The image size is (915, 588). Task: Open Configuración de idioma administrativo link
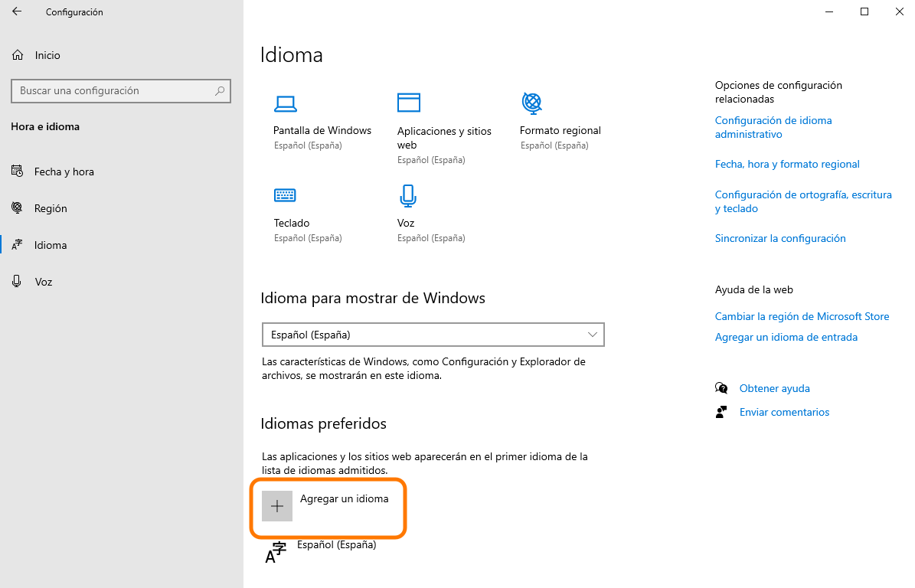coord(773,127)
